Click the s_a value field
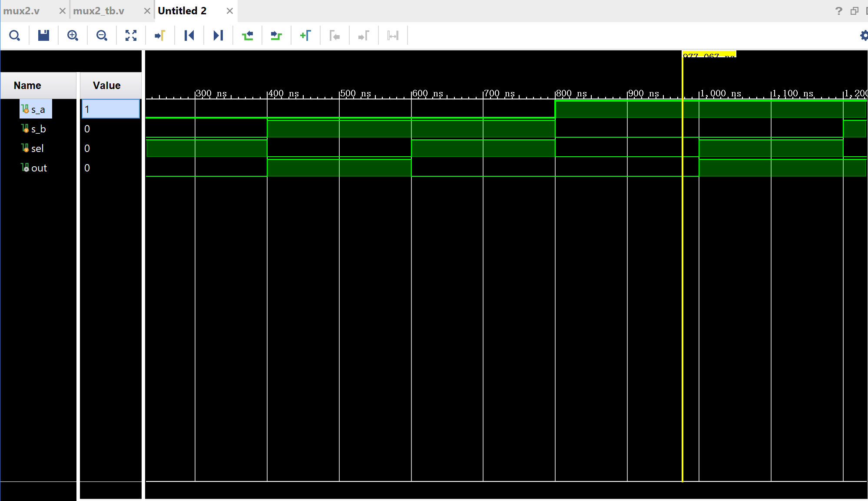This screenshot has width=868, height=501. coord(111,109)
